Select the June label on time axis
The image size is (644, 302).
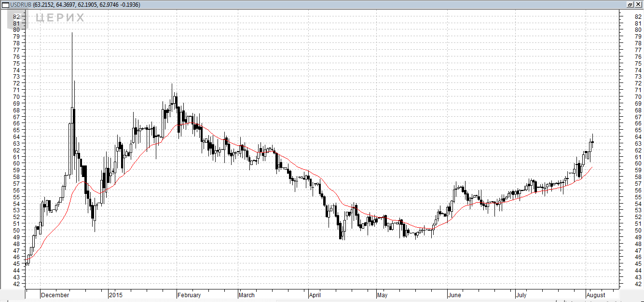point(454,295)
